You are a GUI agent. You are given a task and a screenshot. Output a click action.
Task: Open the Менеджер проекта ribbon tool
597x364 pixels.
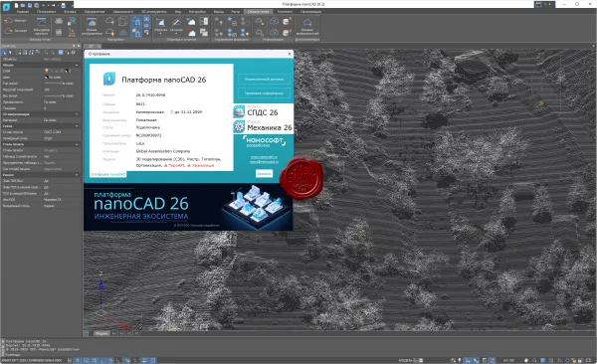click(x=41, y=26)
